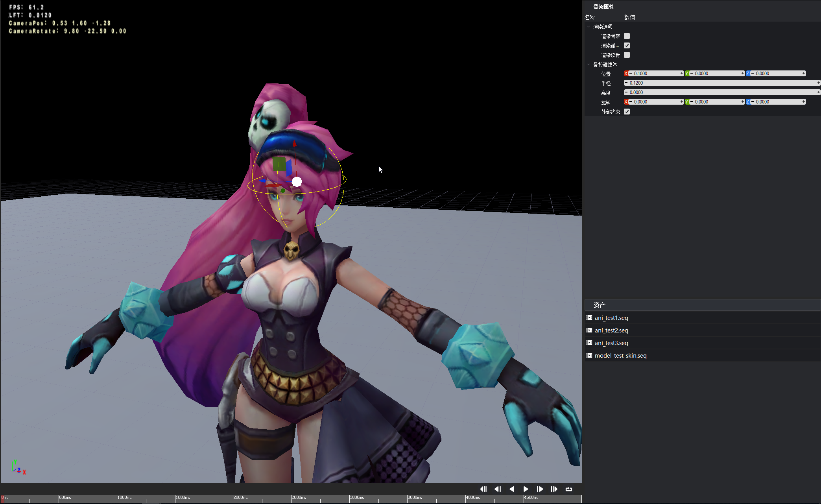Screen dimensions: 821x504
Task: Increase 半径 value with plus
Action: [819, 83]
